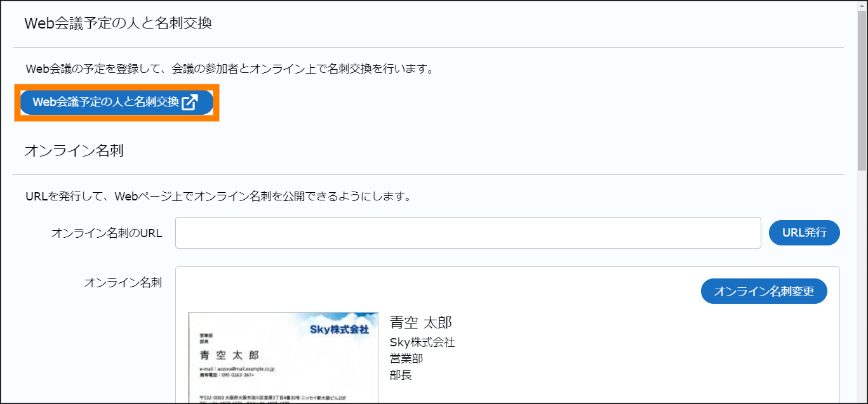The image size is (868, 404).
Task: Click the Sky株式会社 logo on the card image
Action: click(x=339, y=329)
